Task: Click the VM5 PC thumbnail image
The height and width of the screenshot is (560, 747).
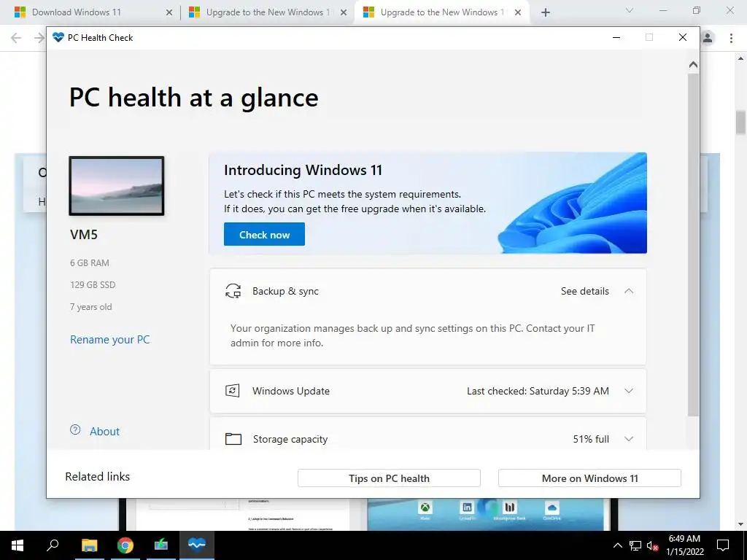Action: click(x=117, y=186)
